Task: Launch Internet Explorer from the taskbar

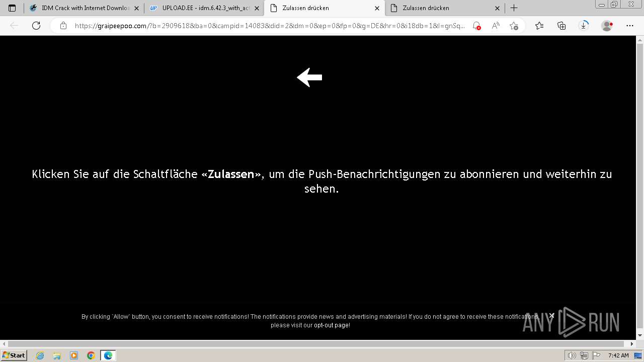Action: click(x=40, y=355)
